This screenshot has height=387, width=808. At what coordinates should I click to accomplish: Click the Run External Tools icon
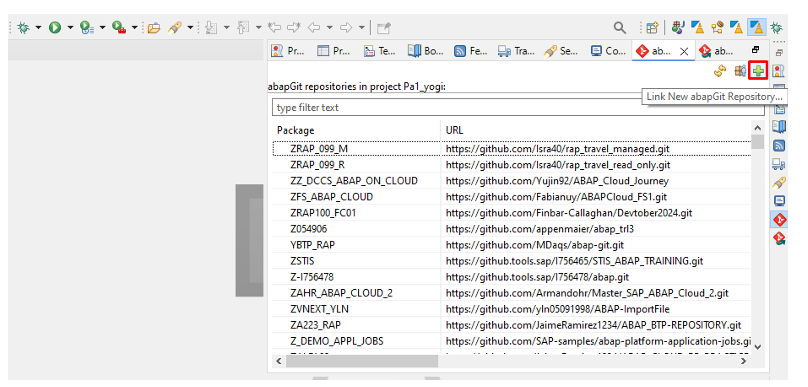[119, 27]
